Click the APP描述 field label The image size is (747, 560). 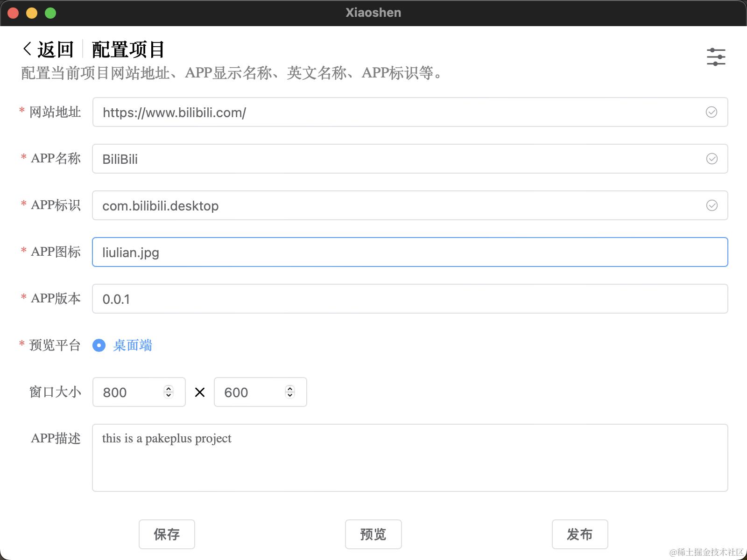(56, 438)
